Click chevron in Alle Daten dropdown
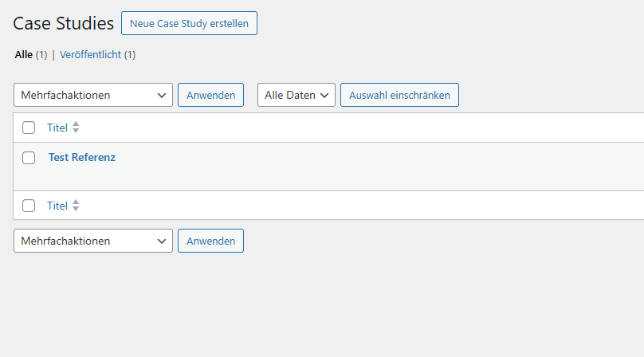The image size is (644, 357). 324,96
